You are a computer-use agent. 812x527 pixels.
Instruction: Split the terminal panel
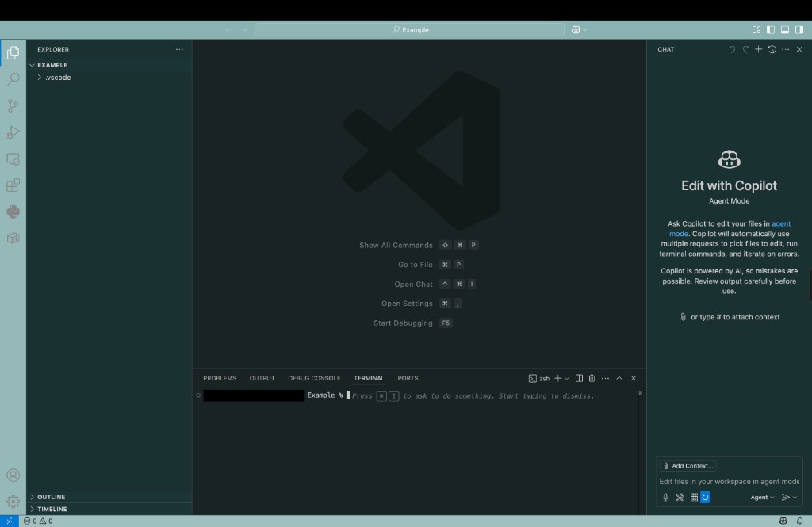tap(579, 379)
